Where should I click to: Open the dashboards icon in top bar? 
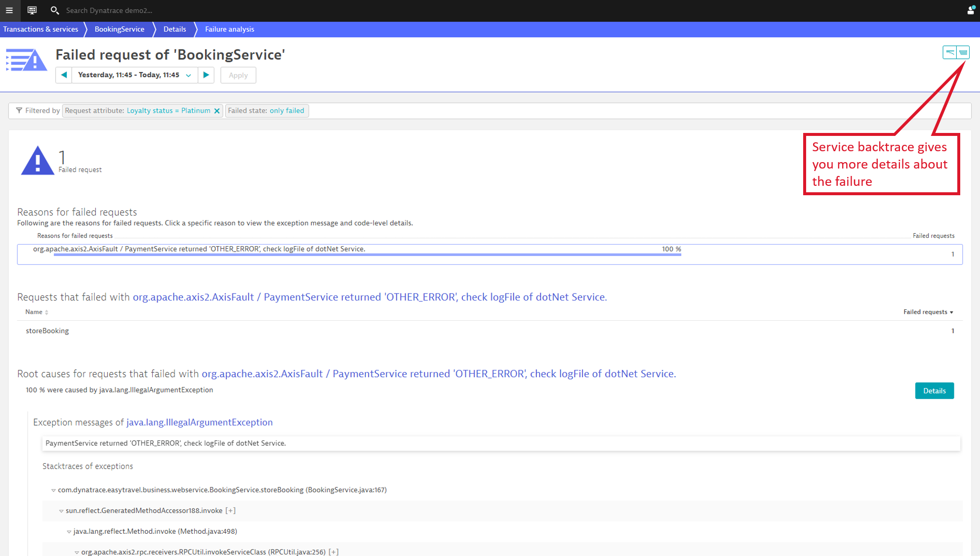pyautogui.click(x=32, y=10)
